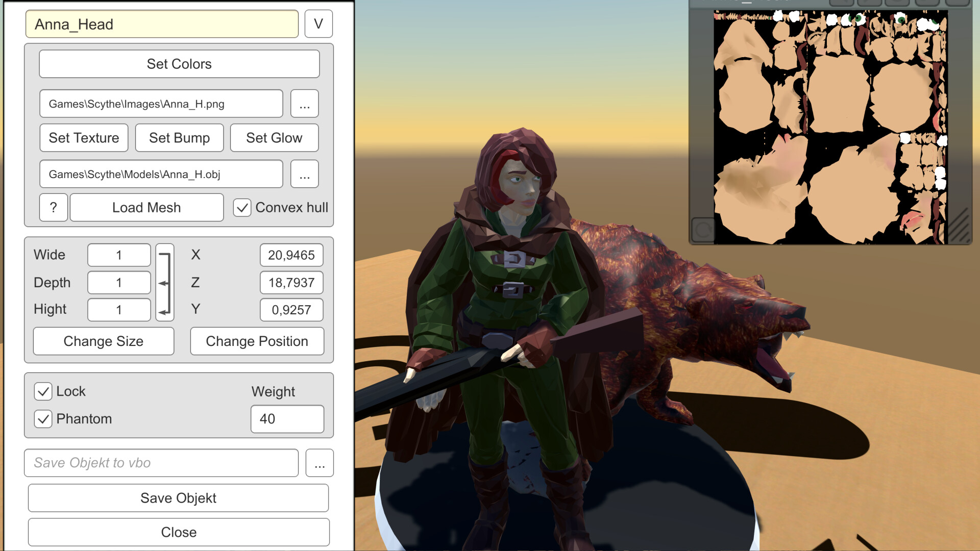Click Set Bump to assign a bump map
The width and height of the screenshot is (980, 551).
point(179,138)
